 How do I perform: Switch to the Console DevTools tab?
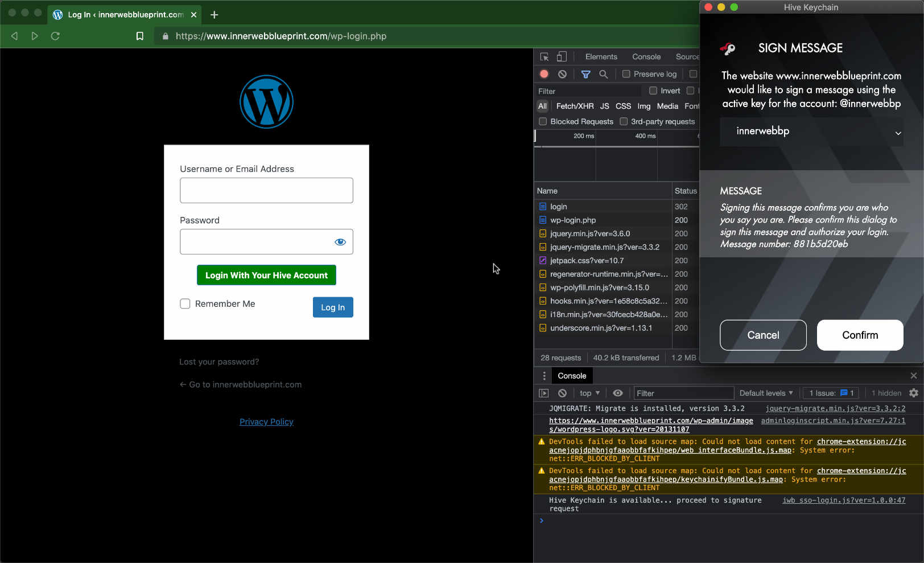click(646, 57)
